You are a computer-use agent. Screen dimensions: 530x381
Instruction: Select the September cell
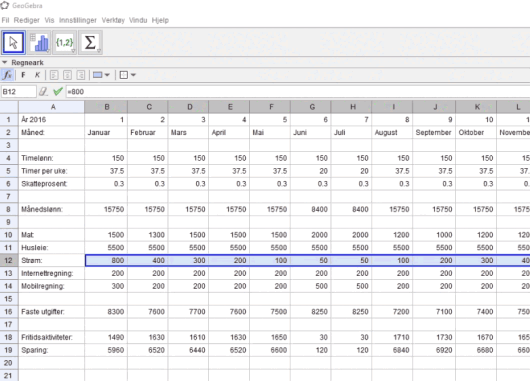[434, 132]
